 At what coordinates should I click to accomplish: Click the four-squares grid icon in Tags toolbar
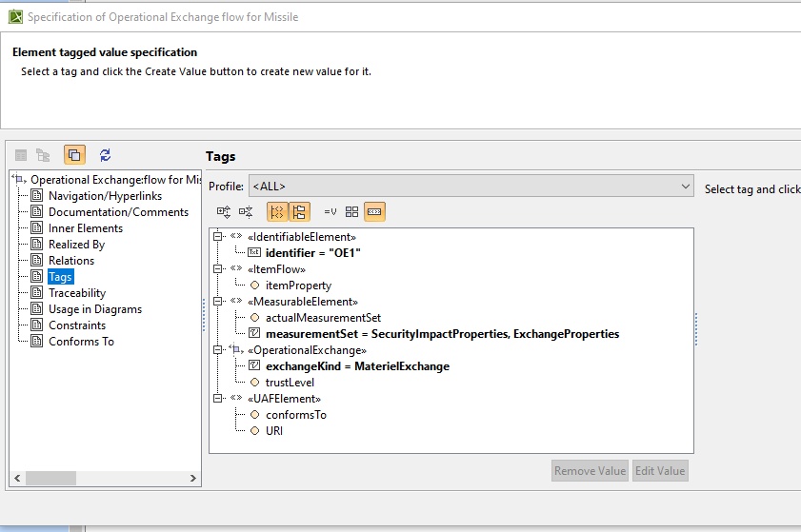(x=352, y=212)
